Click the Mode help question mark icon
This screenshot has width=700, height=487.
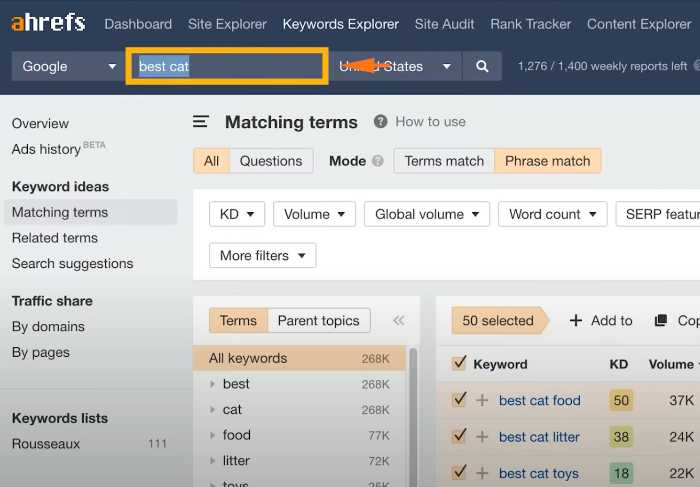tap(378, 161)
